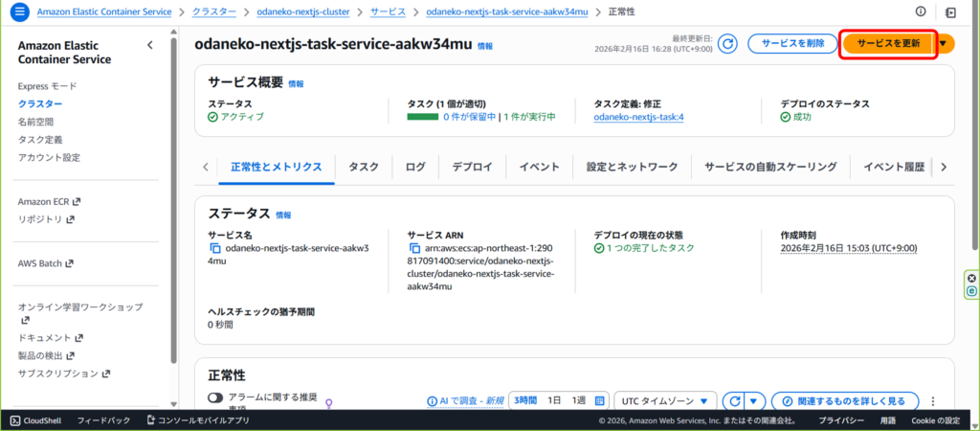Screen dimensions: 980x431
Task: Open the hamburger navigation menu icon
Action: (19, 12)
